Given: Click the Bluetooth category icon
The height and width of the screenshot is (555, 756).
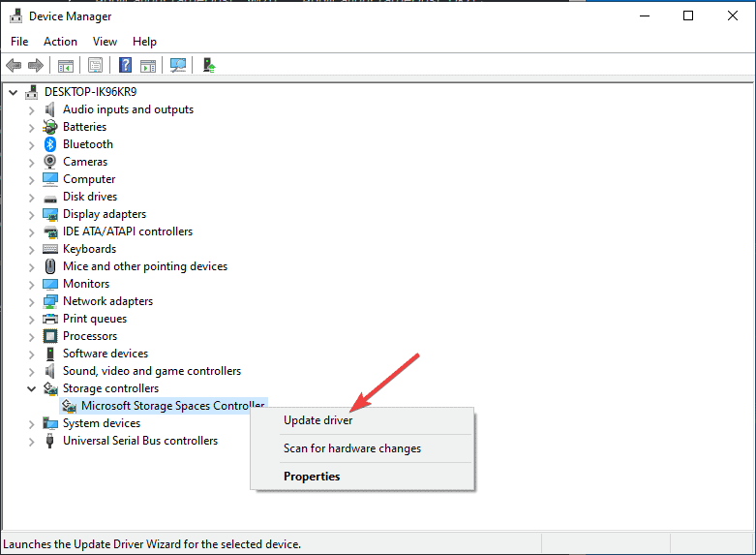Looking at the screenshot, I should pyautogui.click(x=50, y=144).
